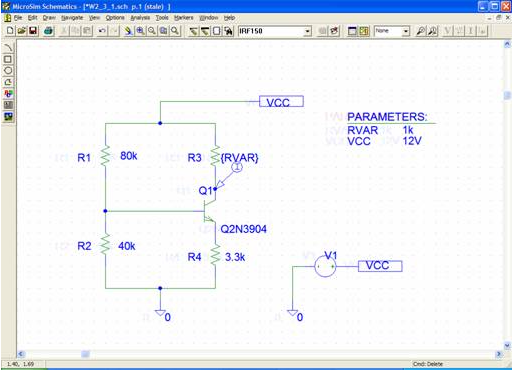Click the Edit Symbol icon beside the attributes icon
Image resolution: width=513 pixels, height=370 pixels.
point(334,31)
